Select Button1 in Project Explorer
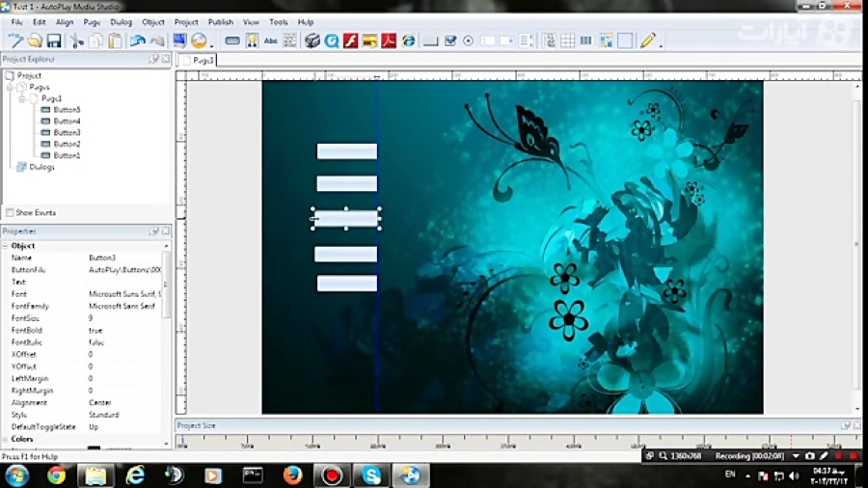Image resolution: width=868 pixels, height=488 pixels. click(x=67, y=155)
